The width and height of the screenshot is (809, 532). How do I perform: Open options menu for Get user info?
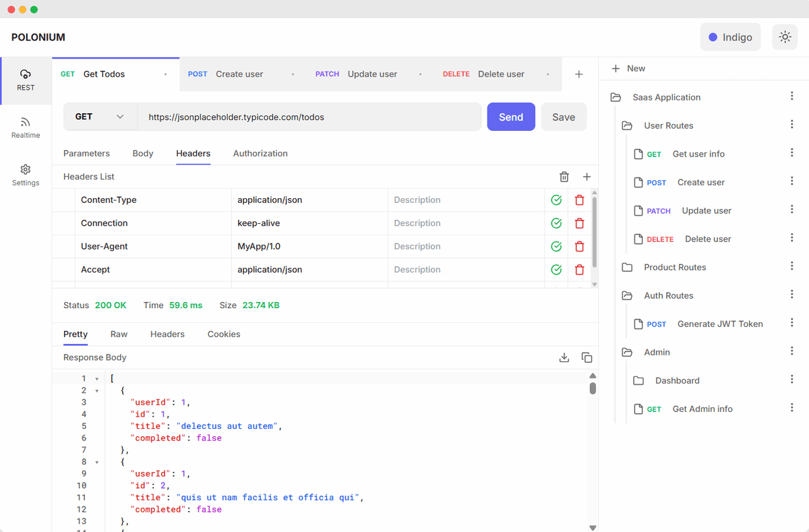791,153
